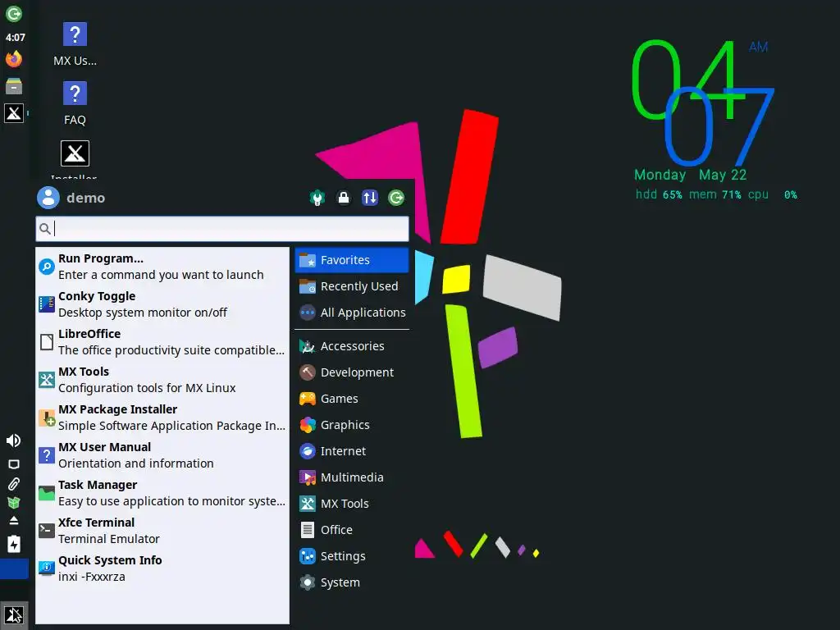Click the display notification icon in panel

point(14,464)
